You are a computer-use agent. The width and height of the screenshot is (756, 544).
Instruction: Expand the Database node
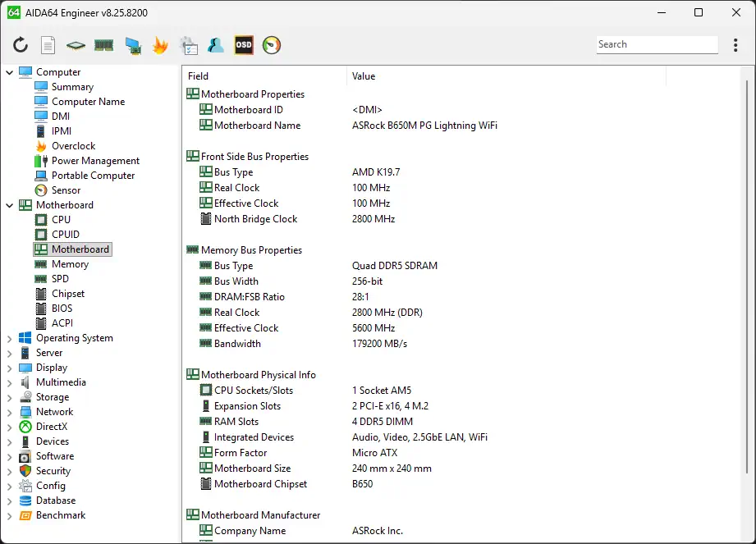coord(9,501)
